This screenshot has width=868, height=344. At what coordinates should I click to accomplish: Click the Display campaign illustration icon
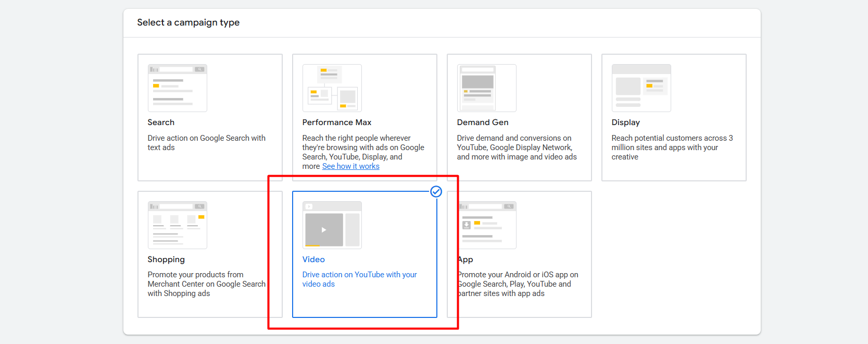(641, 88)
